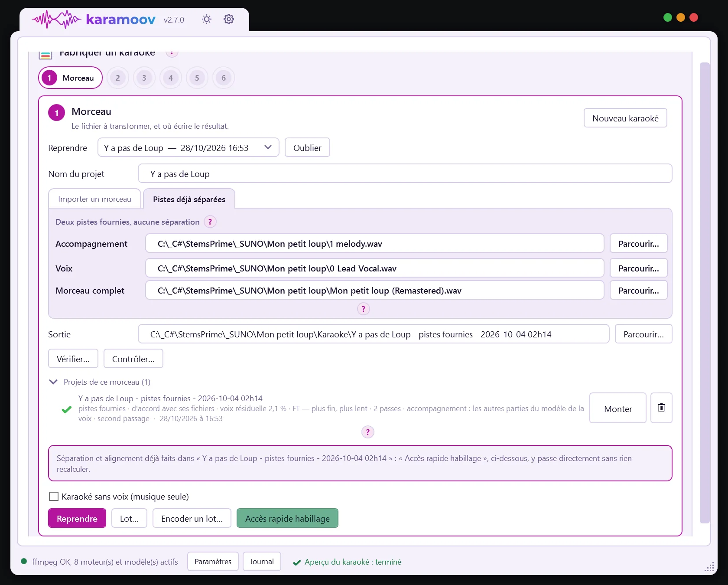728x585 pixels.
Task: Go to step 6 of the wizard
Action: tap(224, 78)
